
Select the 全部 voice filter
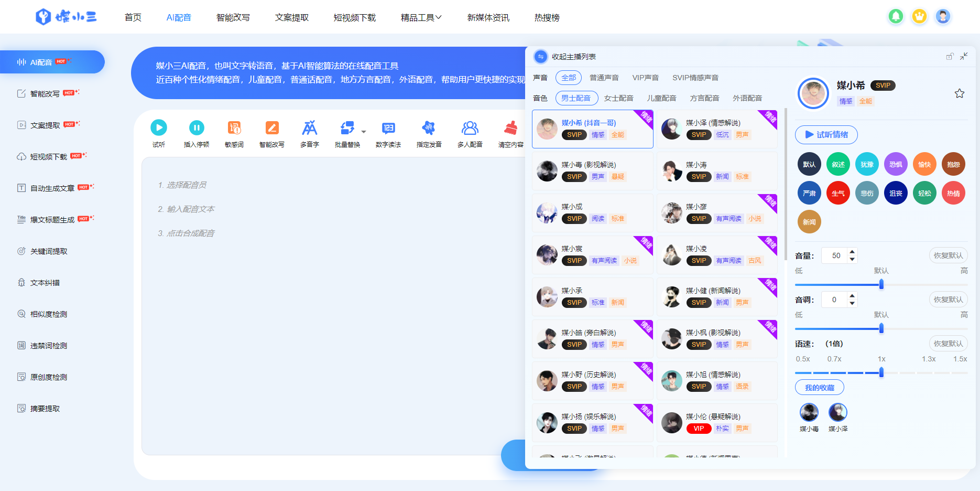568,78
